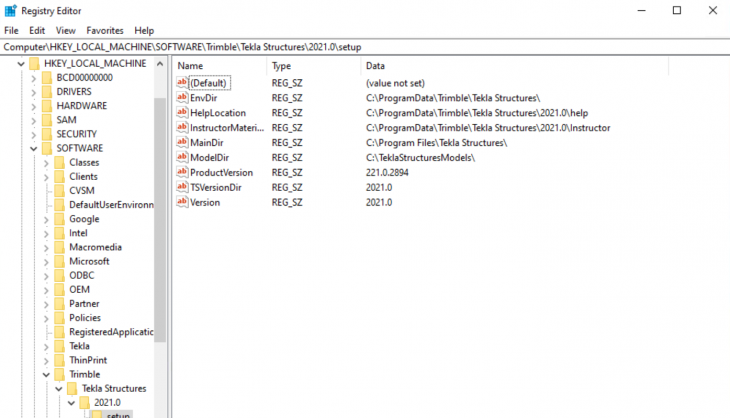730x418 pixels.
Task: Open the File menu
Action: click(x=11, y=30)
